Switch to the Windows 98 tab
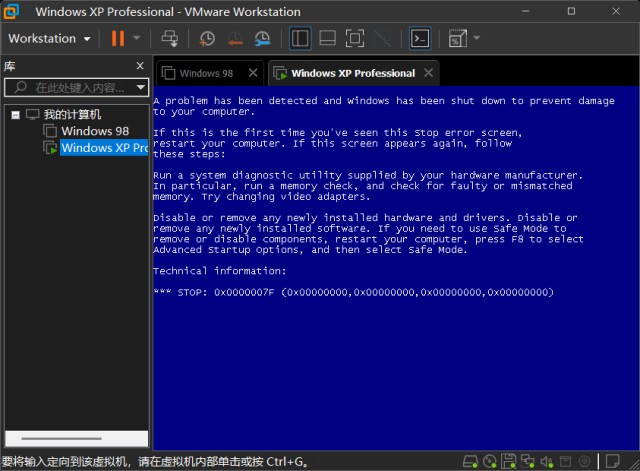The width and height of the screenshot is (640, 471). click(206, 73)
